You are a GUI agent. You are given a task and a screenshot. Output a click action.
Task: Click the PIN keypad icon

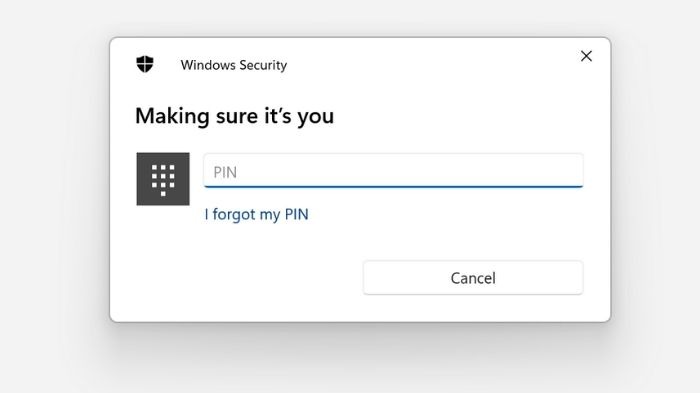coord(163,179)
